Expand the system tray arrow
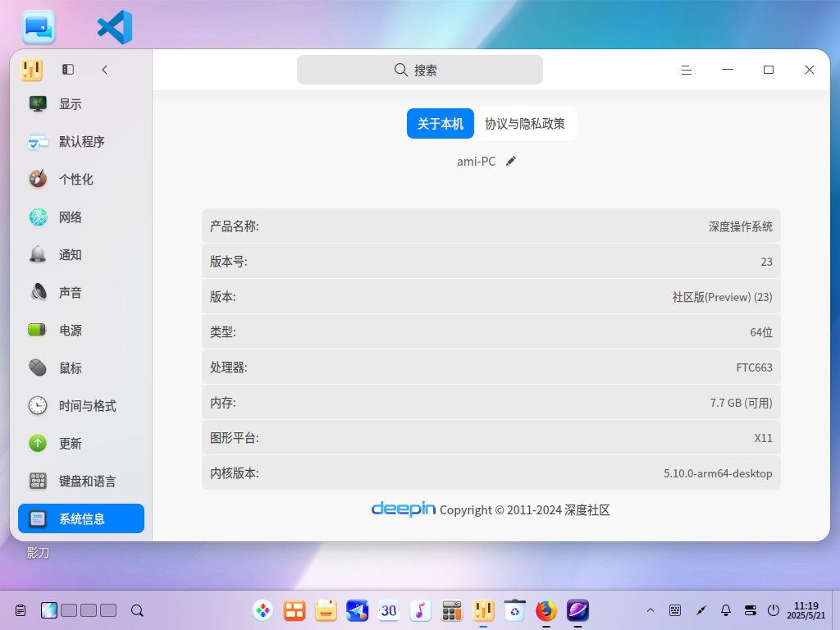 [x=651, y=610]
